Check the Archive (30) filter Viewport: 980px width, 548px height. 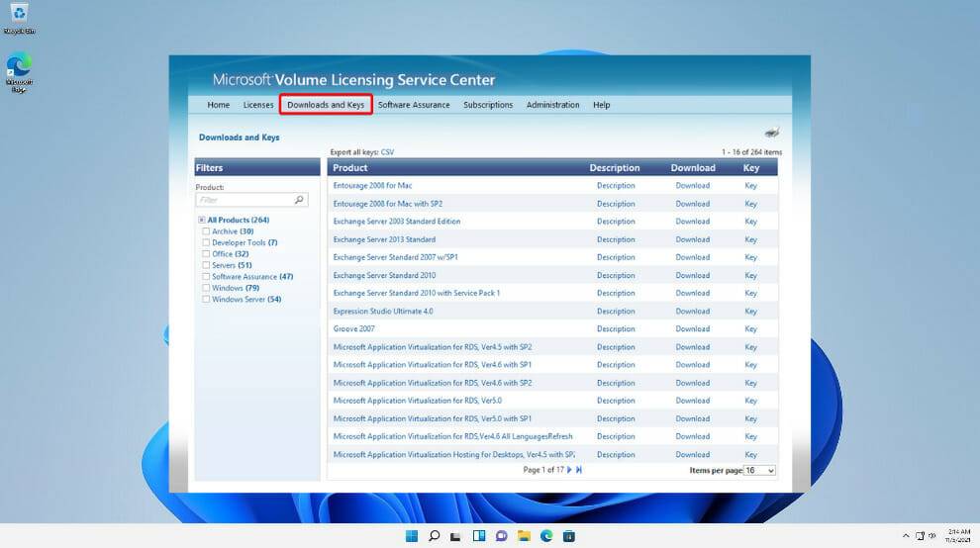point(206,231)
